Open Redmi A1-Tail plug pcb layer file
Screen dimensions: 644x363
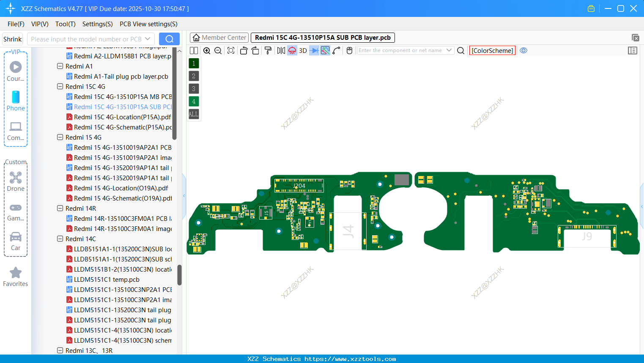pos(121,76)
